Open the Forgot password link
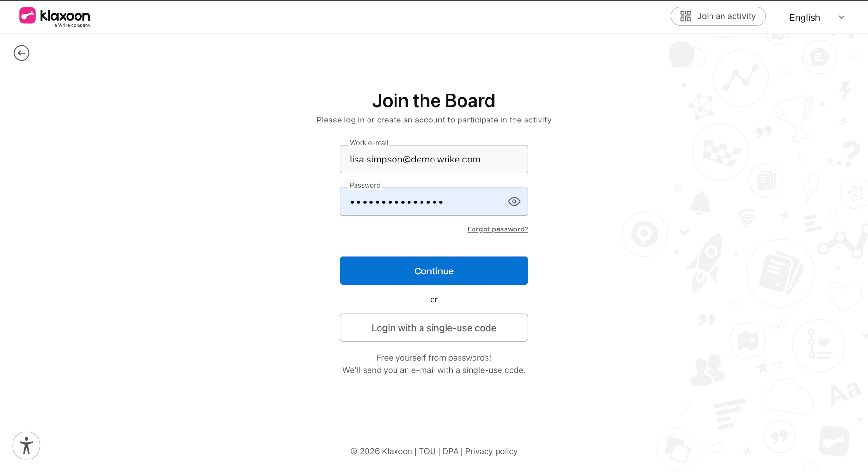 (498, 229)
